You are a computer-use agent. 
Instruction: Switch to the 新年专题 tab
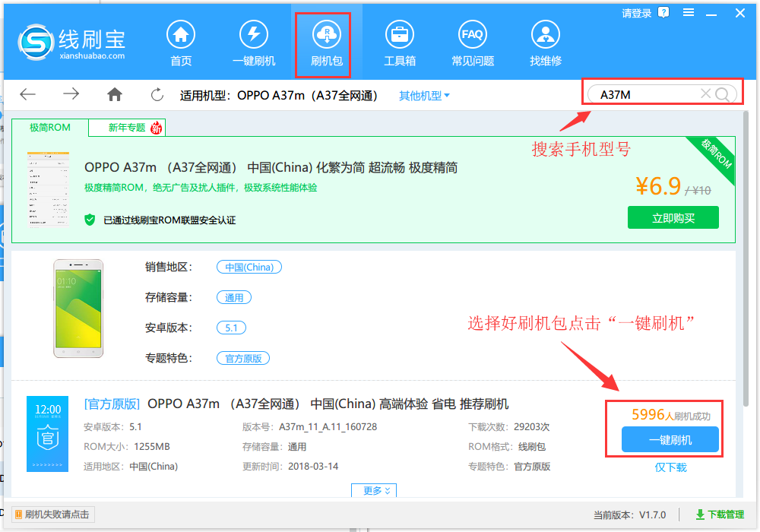[x=127, y=128]
